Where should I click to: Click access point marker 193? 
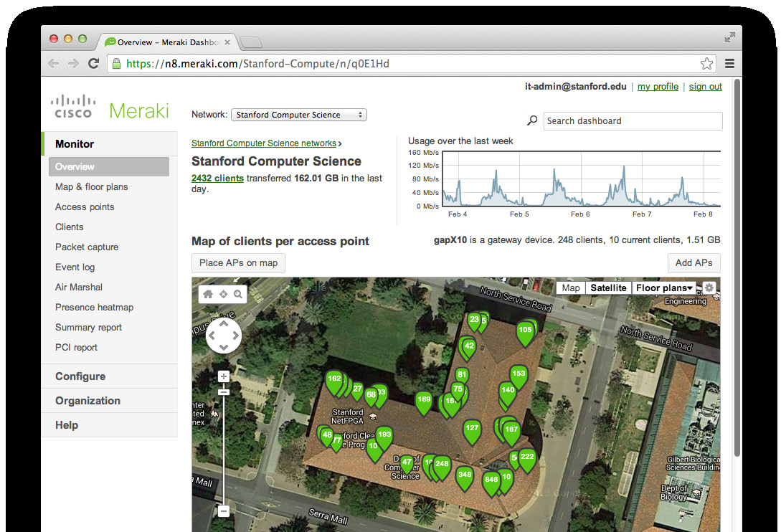(384, 438)
